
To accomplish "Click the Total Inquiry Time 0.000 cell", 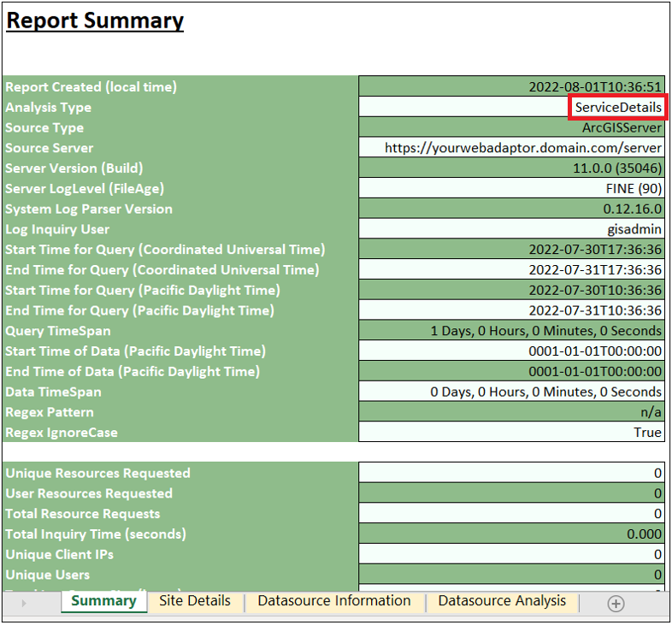I will tap(511, 534).
